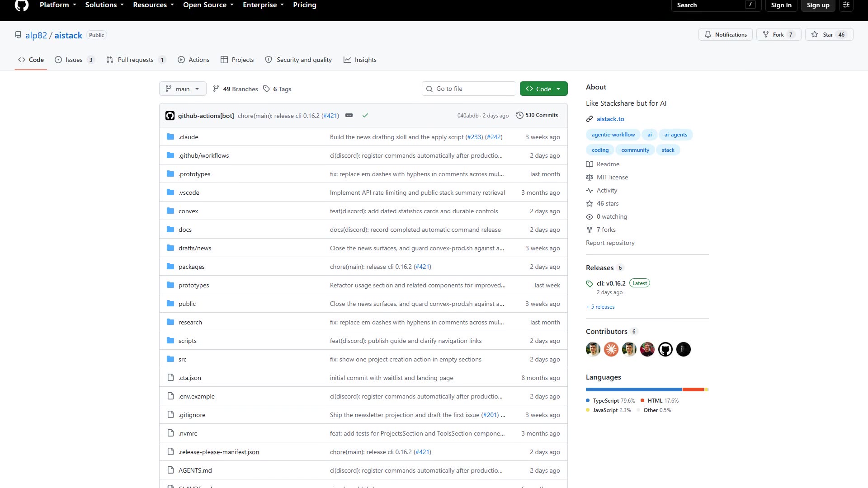Viewport: 868px width, 488px height.
Task: Open the aistack.to website link
Action: pyautogui.click(x=610, y=119)
